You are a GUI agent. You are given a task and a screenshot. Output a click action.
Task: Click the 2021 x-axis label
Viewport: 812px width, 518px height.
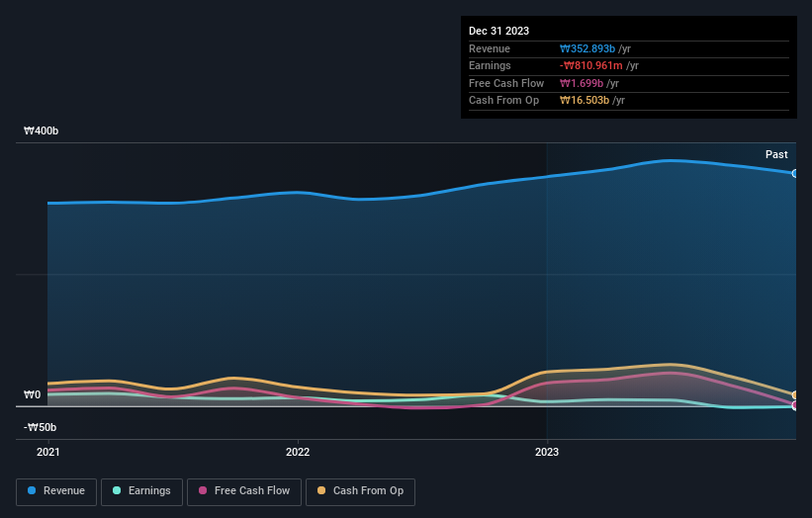tap(48, 452)
